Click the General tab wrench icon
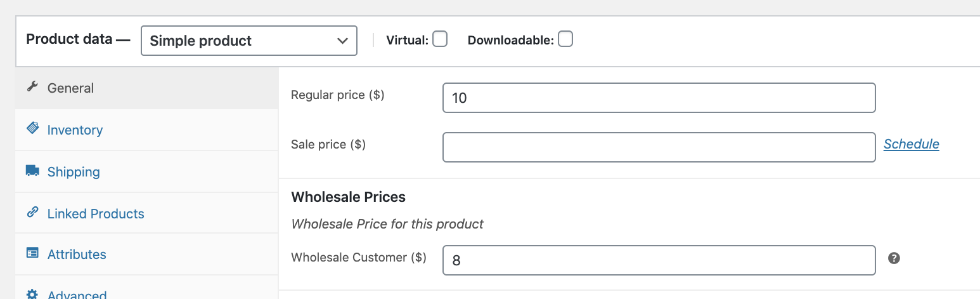This screenshot has width=980, height=299. point(32,87)
